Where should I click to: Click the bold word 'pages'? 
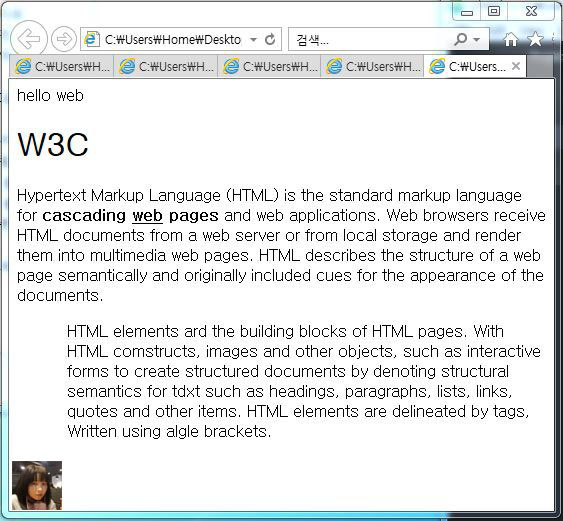point(194,216)
